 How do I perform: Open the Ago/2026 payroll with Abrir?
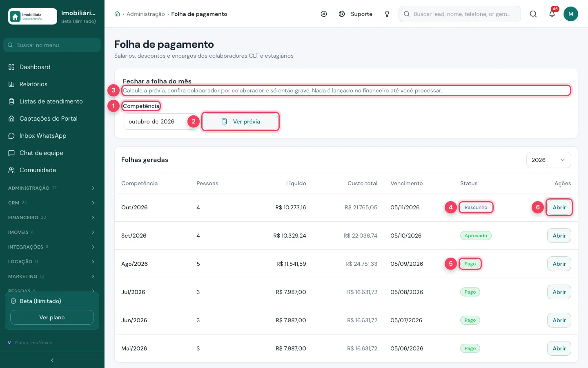559,264
